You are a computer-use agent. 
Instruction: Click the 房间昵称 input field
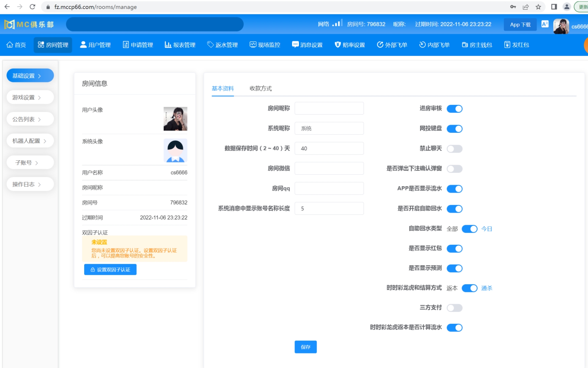[329, 108]
